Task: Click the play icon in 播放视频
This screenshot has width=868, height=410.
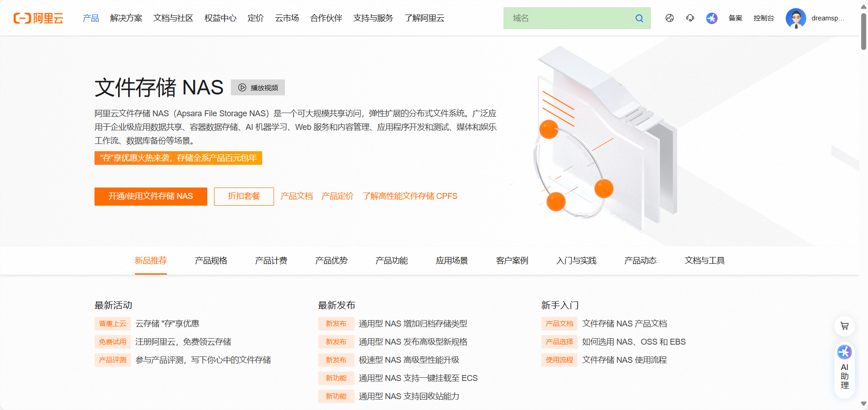Action: [x=242, y=88]
